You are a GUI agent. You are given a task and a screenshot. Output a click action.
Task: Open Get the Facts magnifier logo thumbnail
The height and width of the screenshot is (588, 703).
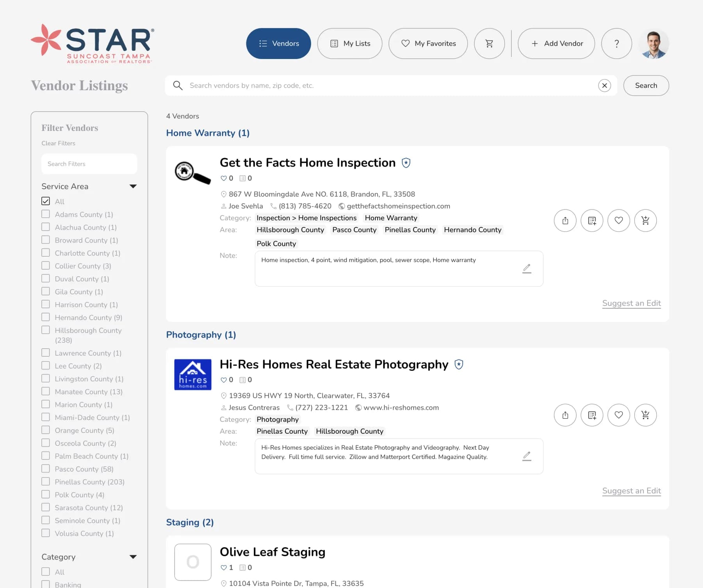coord(193,172)
